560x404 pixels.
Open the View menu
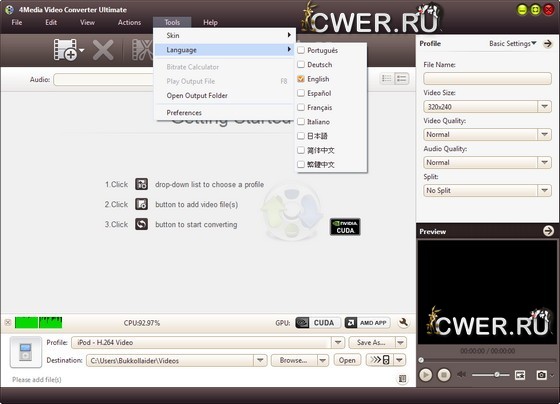point(87,22)
